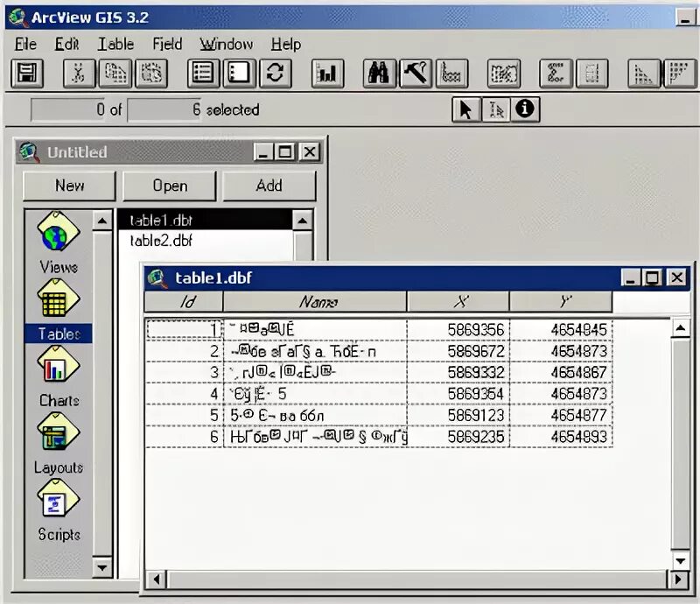Click the Select All records icon

click(x=203, y=74)
